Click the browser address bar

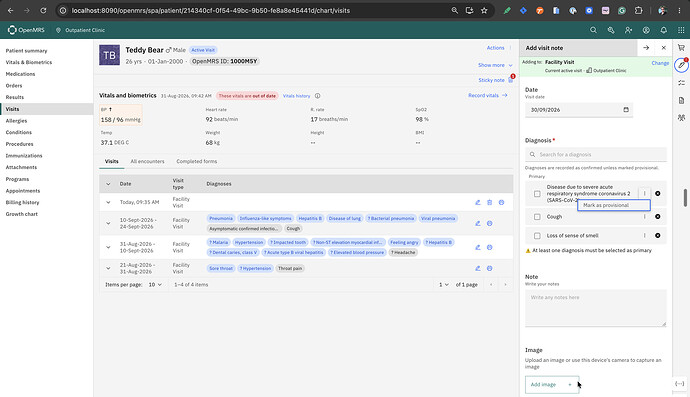pyautogui.click(x=255, y=11)
